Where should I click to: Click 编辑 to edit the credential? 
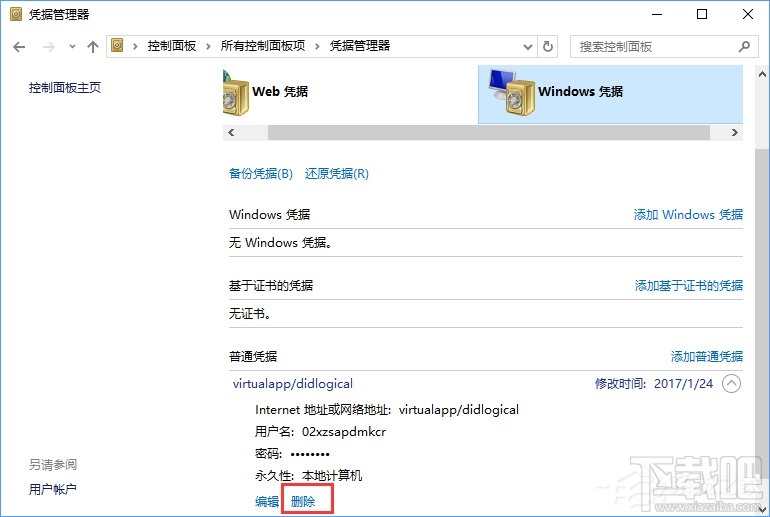267,501
